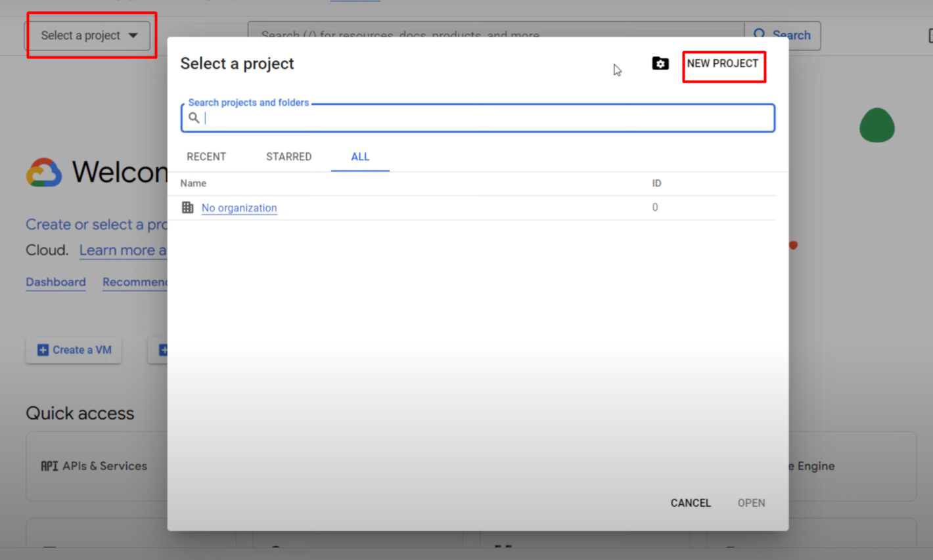Click the OPEN button in dialog
The width and height of the screenshot is (933, 560).
point(751,503)
